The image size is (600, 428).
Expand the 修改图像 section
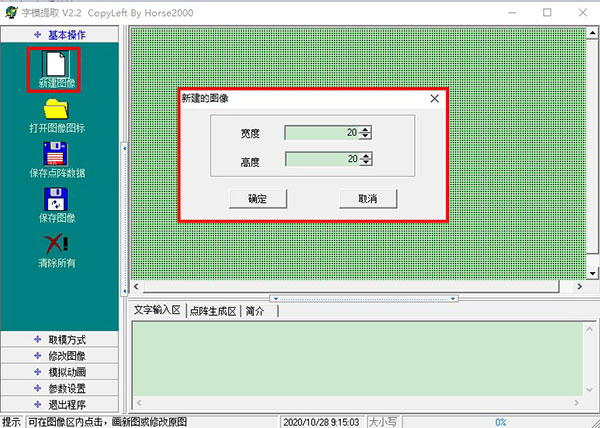[x=60, y=356]
